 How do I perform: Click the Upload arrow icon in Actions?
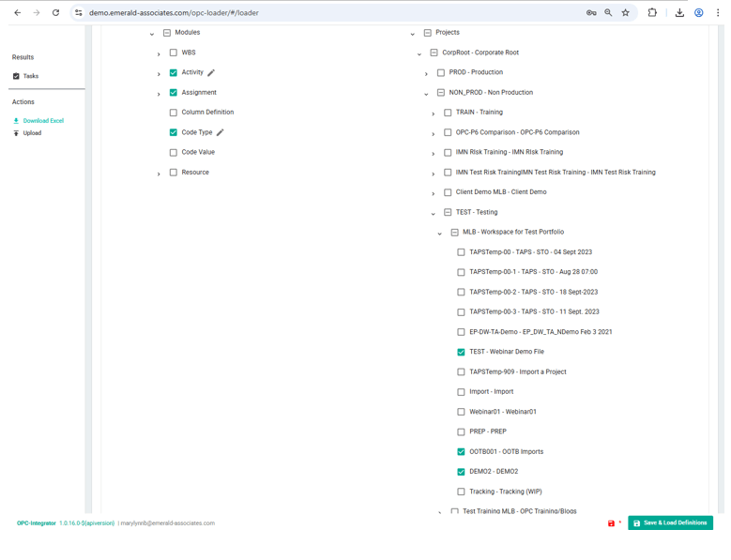[x=16, y=133]
